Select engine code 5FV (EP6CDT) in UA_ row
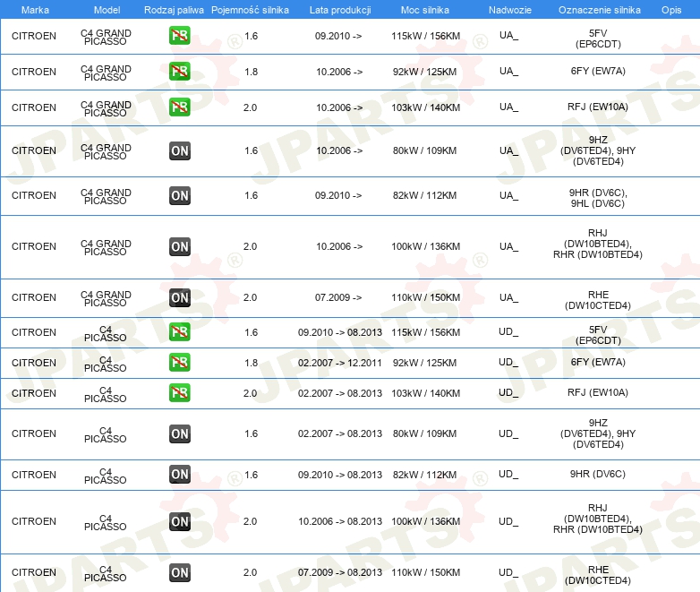This screenshot has height=592, width=700. click(598, 39)
